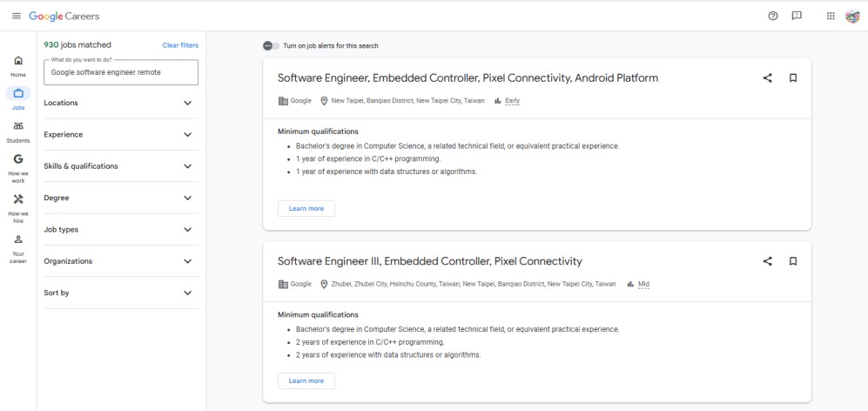
Task: Click the '930 jobs matched' count
Action: coord(77,45)
